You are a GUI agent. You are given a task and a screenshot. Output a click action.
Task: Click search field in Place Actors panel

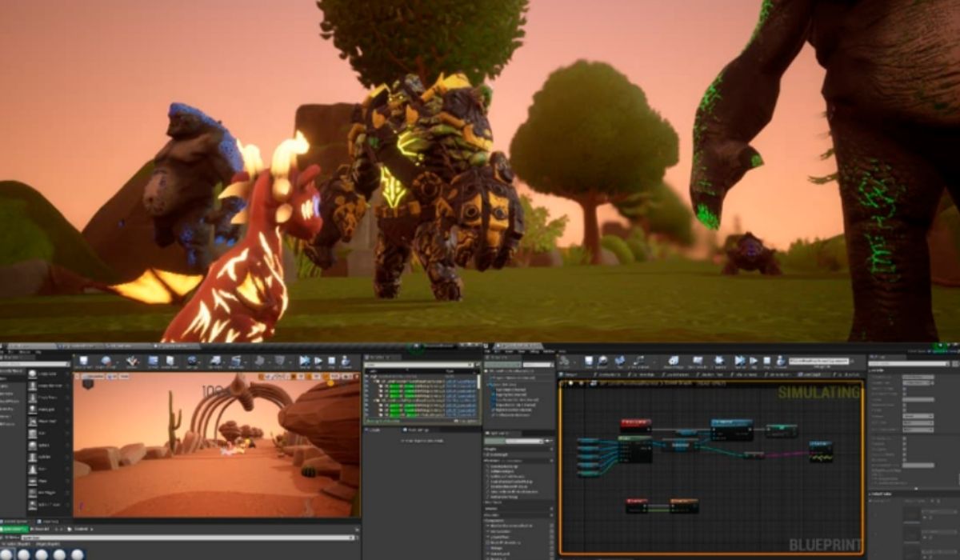pyautogui.click(x=34, y=364)
